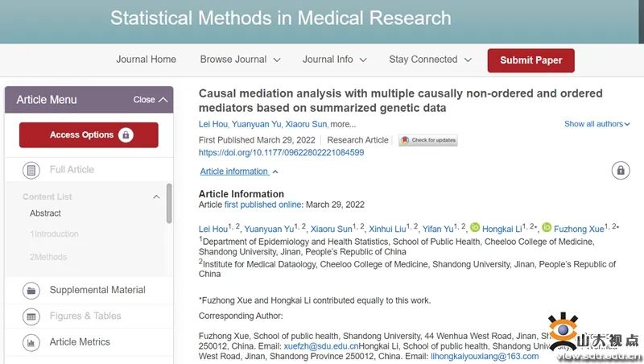Select Abstract in the Content List
The image size is (644, 364).
click(x=46, y=213)
